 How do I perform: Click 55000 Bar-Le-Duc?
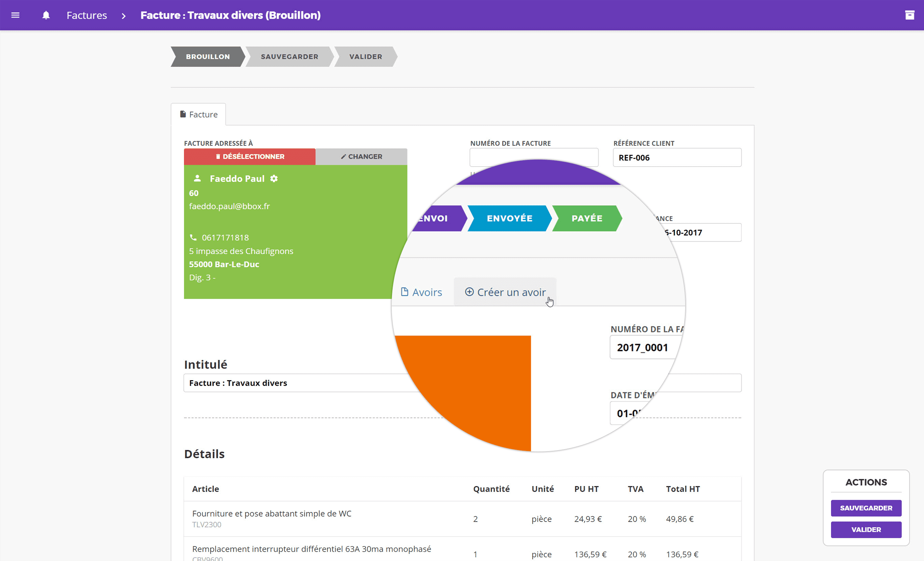[224, 264]
